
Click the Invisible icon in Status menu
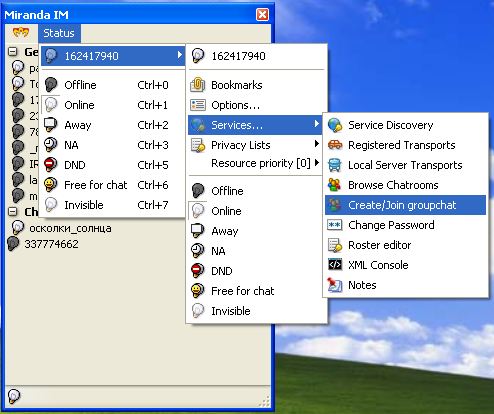coord(51,205)
